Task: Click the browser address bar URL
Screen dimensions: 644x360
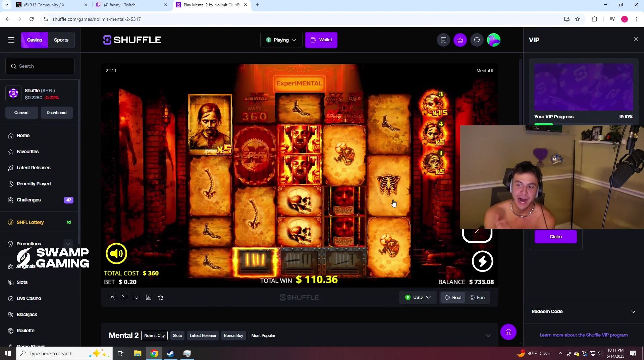Action: 97,19
